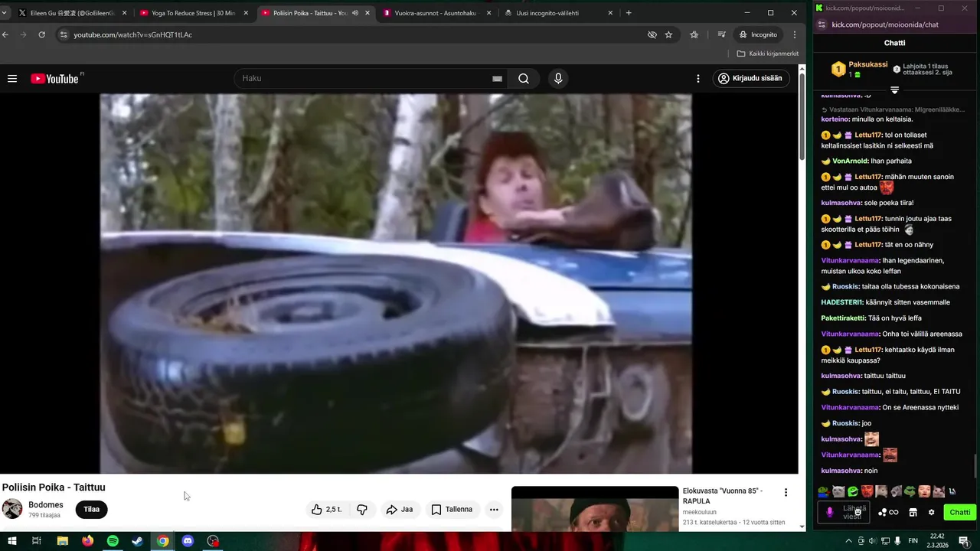The width and height of the screenshot is (980, 551).
Task: Switch to Yoga To Reduce Stress tab
Action: coord(194,13)
